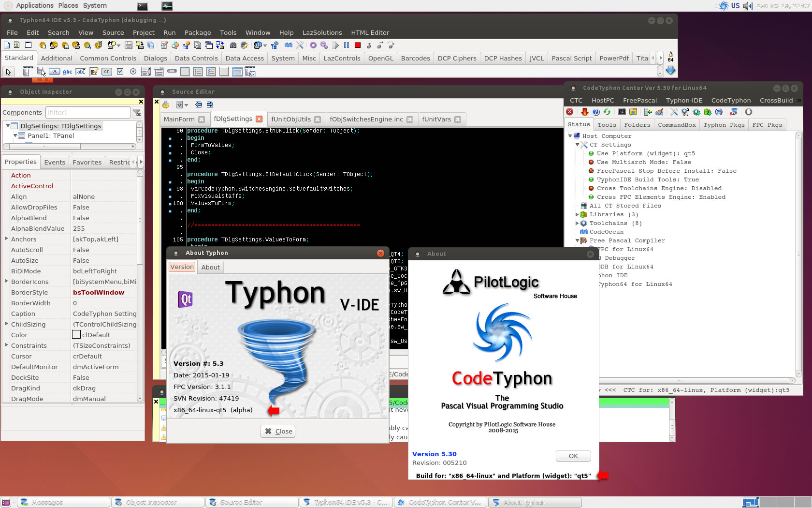Click the green refresh arrows icon in CodeTyphon Center
Image resolution: width=812 pixels, height=508 pixels.
click(607, 112)
